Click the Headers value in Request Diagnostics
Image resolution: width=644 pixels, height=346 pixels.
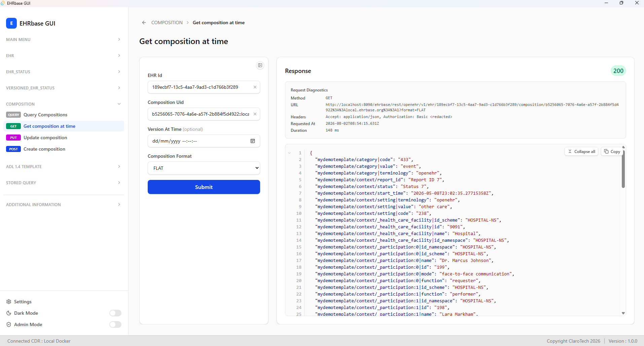pos(389,117)
